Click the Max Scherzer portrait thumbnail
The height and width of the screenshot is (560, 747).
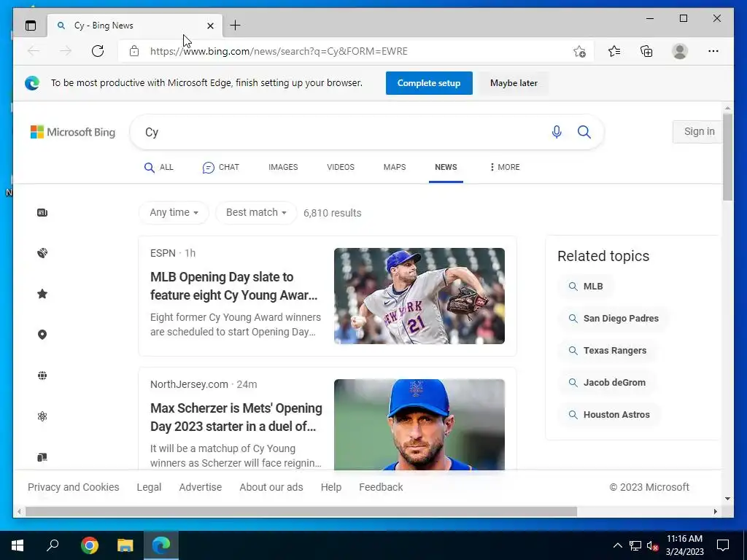pyautogui.click(x=419, y=425)
